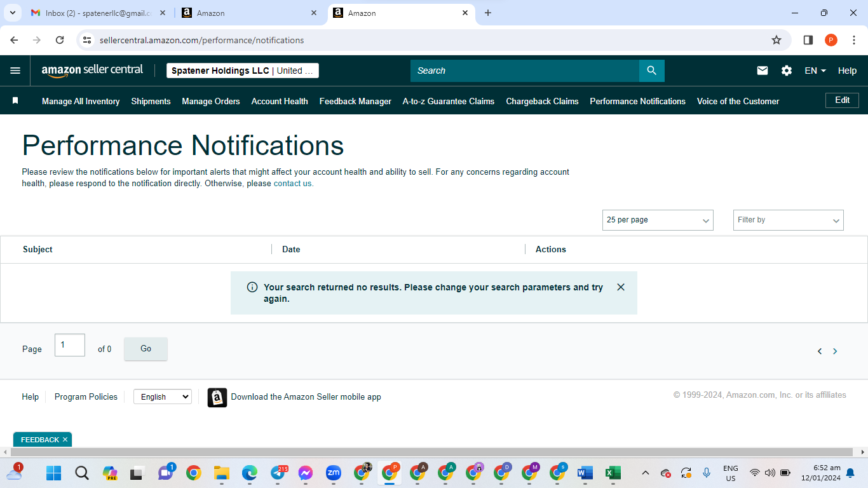Open the Shipments menu item
This screenshot has width=868, height=488.
pyautogui.click(x=151, y=101)
